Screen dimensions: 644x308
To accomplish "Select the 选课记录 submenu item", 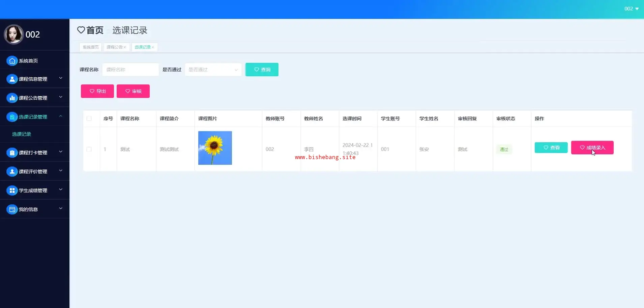I will point(22,134).
